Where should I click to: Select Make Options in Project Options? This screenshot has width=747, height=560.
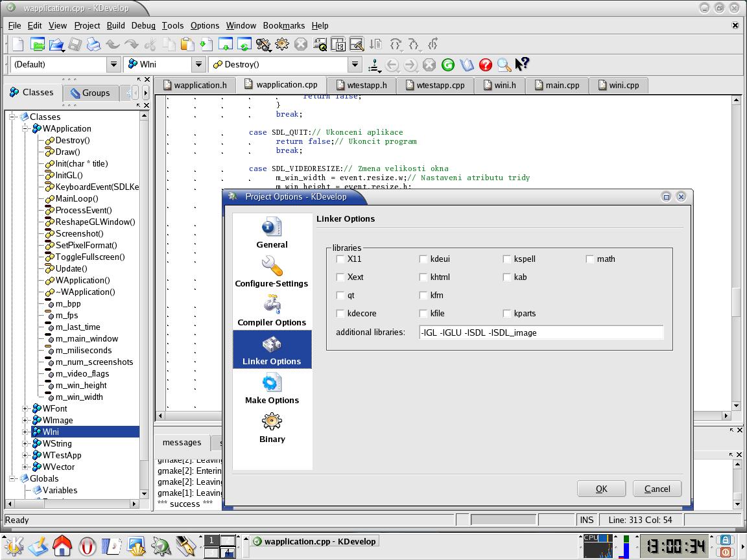[x=272, y=389]
